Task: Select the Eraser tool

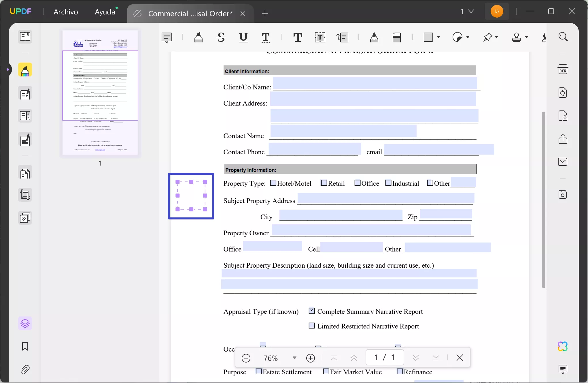Action: pyautogui.click(x=397, y=37)
